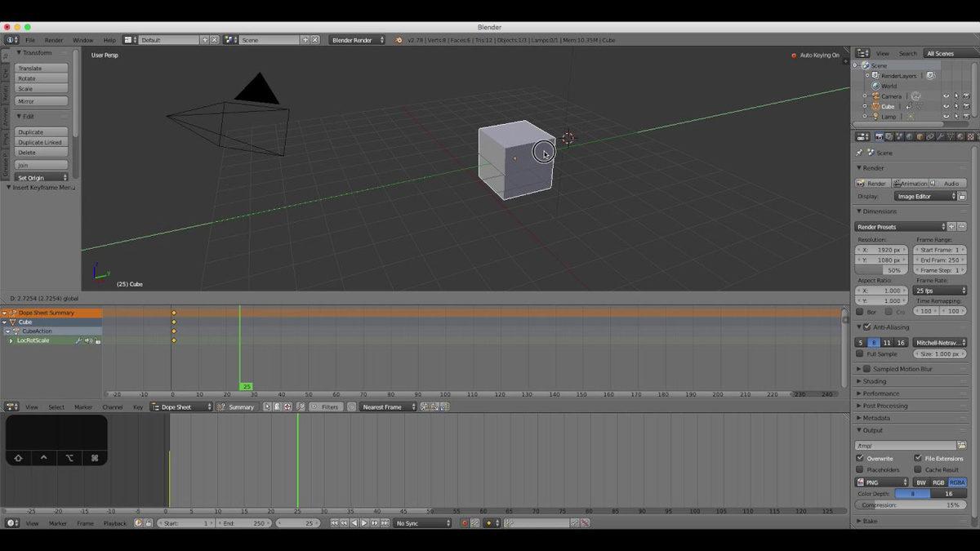
Task: Open the World properties tab icon
Action: [x=909, y=139]
